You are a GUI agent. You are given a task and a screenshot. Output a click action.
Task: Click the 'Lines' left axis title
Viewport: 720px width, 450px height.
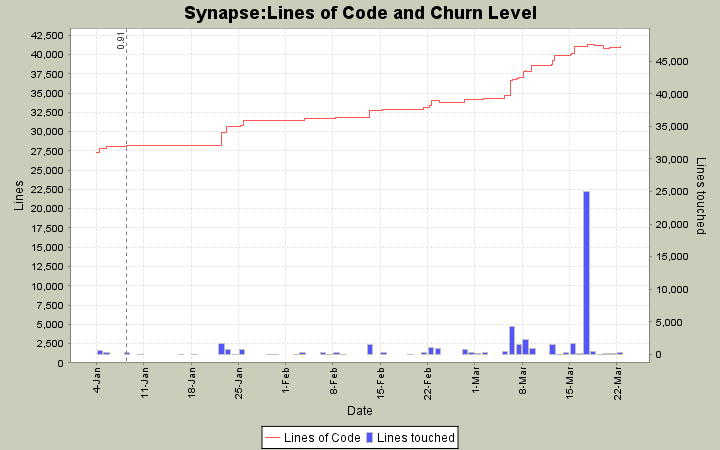tap(18, 196)
